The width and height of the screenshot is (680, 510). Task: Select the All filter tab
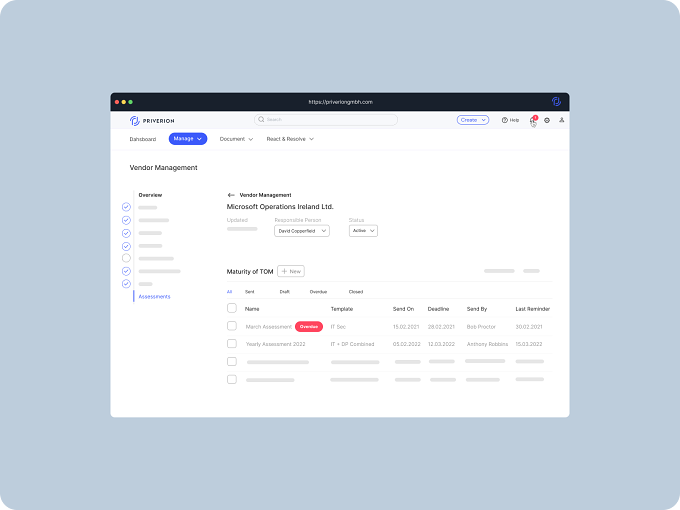[229, 292]
